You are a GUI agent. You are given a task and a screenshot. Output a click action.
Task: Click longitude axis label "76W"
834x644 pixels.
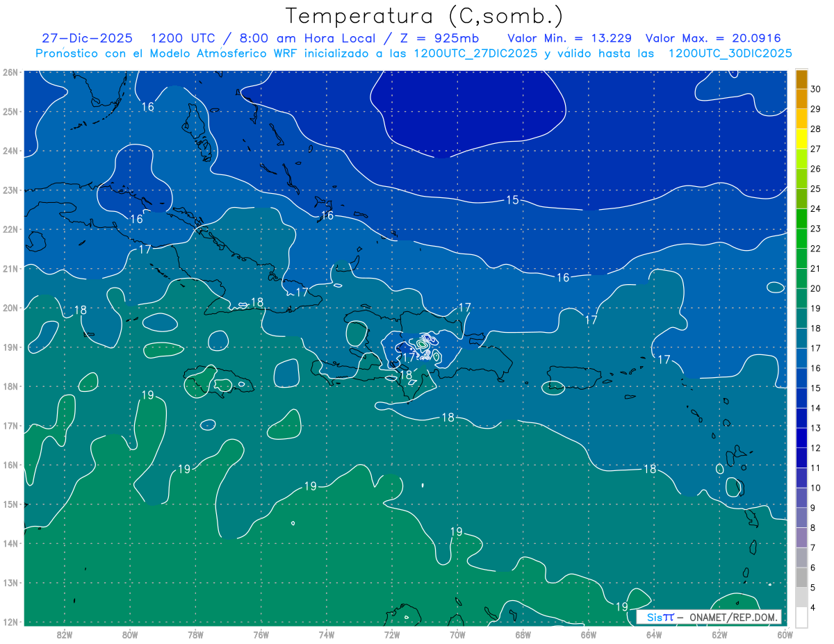click(x=261, y=634)
